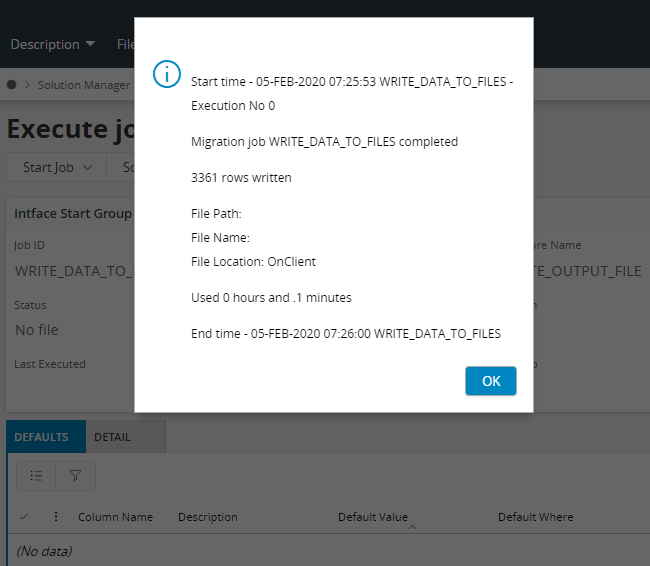Switch to the DEFAULTS tab
650x566 pixels.
pos(41,437)
